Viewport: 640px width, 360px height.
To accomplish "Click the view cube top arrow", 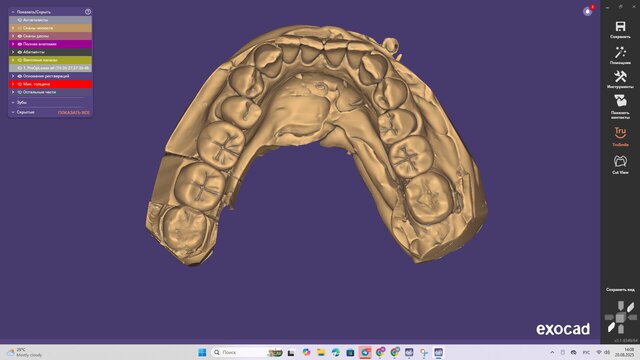I will pos(620,306).
